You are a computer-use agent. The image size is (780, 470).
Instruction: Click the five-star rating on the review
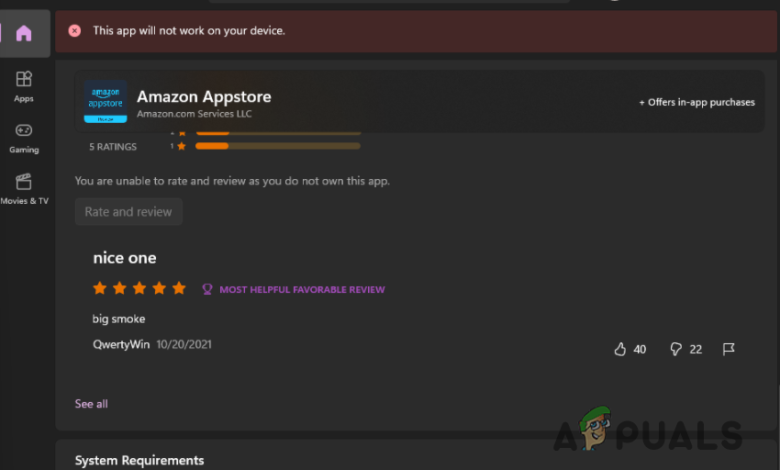pyautogui.click(x=139, y=288)
